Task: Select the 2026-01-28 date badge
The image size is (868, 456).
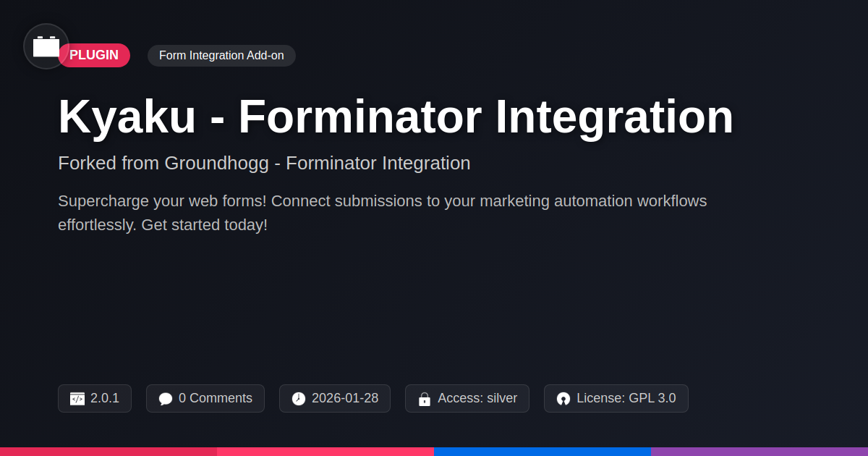Action: (335, 398)
